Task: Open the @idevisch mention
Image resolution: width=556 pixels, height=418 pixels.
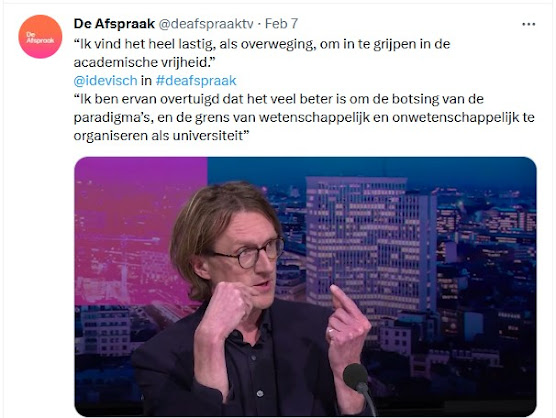Action: click(105, 80)
